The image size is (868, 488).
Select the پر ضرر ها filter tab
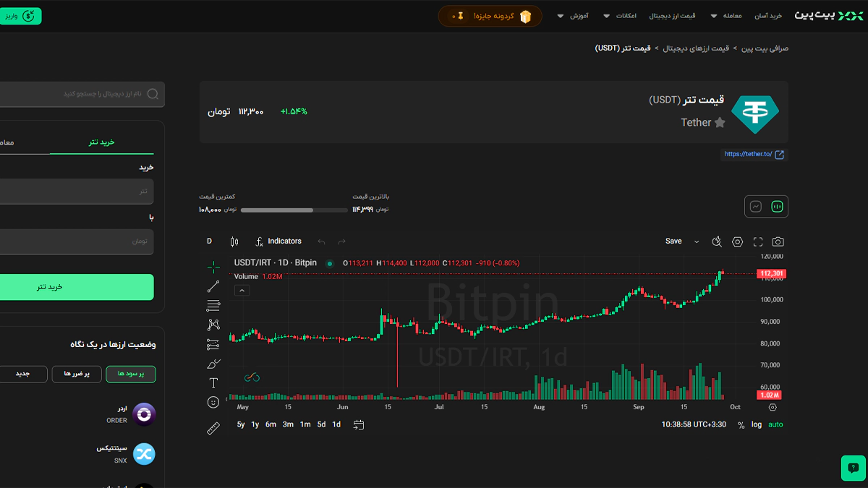[76, 374]
